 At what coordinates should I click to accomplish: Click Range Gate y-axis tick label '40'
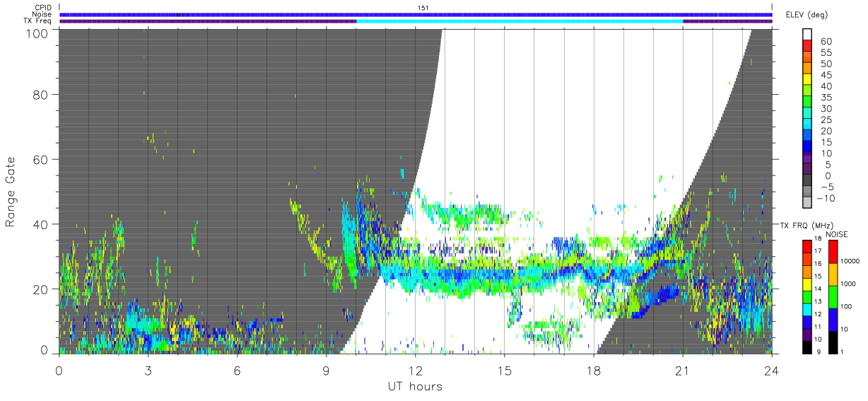pyautogui.click(x=41, y=224)
